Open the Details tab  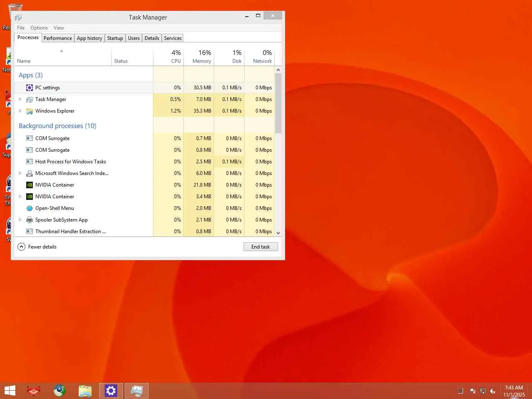point(152,38)
